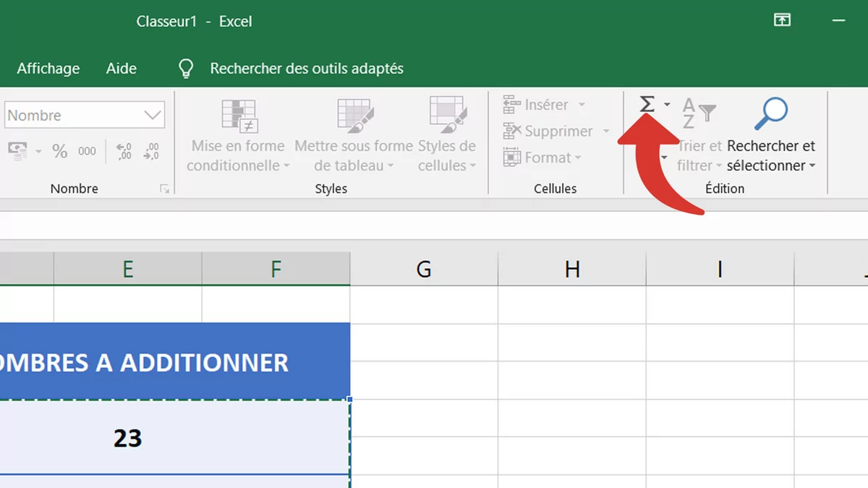Viewport: 868px width, 488px height.
Task: Open the Affichage tab
Action: pos(48,69)
